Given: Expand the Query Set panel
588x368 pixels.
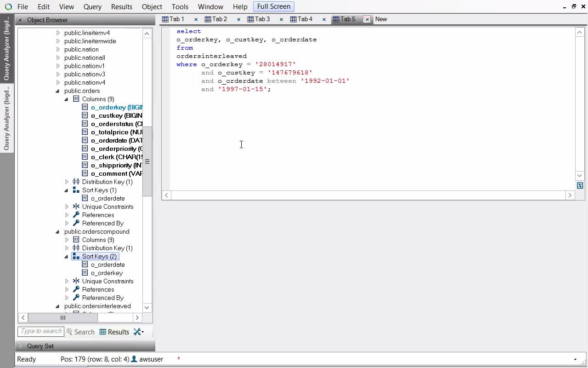Looking at the screenshot, I should pyautogui.click(x=20, y=346).
